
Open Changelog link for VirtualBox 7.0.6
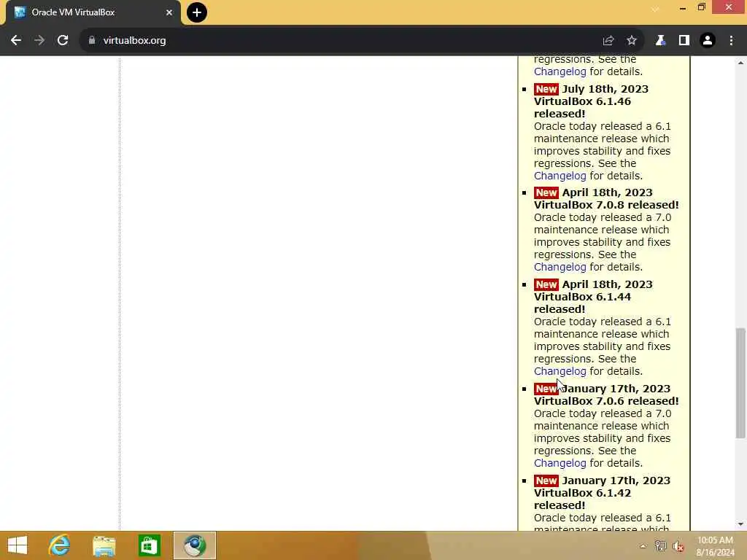560,463
